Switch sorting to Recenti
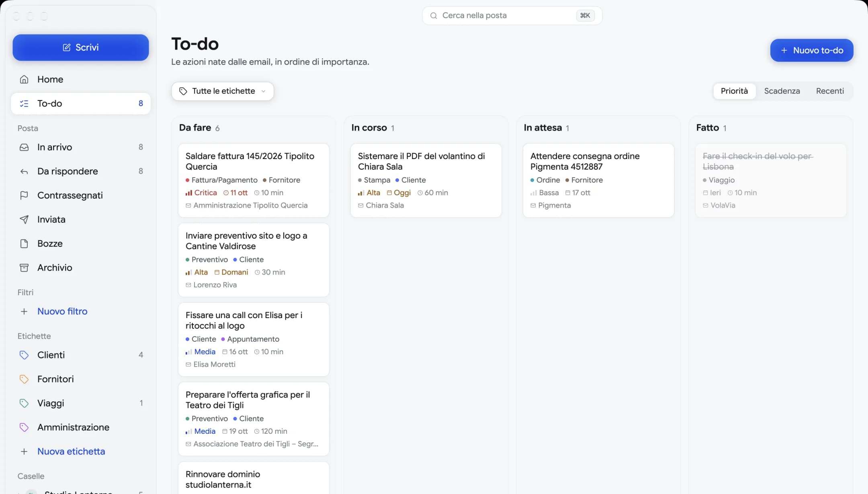 click(x=830, y=91)
